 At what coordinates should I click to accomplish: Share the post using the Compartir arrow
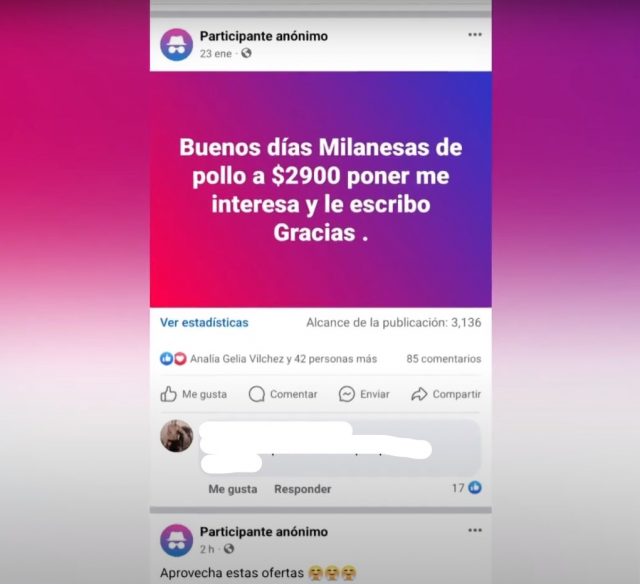pos(419,394)
